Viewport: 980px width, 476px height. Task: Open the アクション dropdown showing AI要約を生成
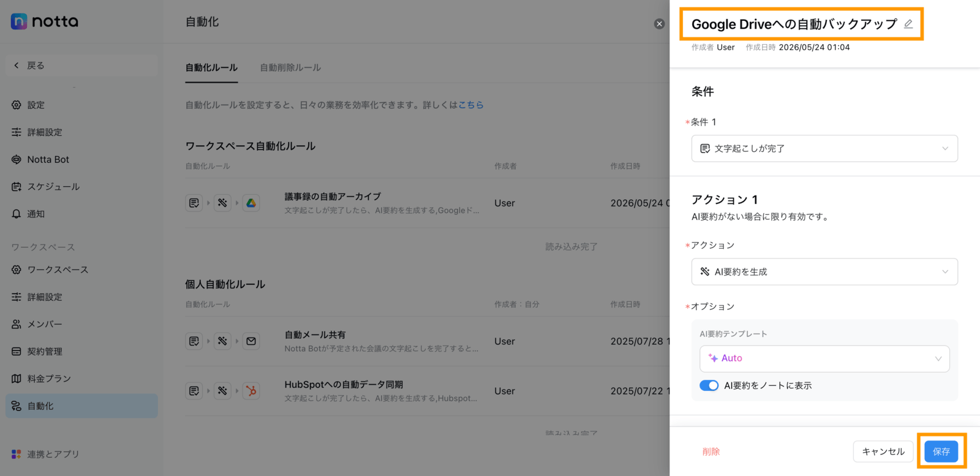pos(824,271)
